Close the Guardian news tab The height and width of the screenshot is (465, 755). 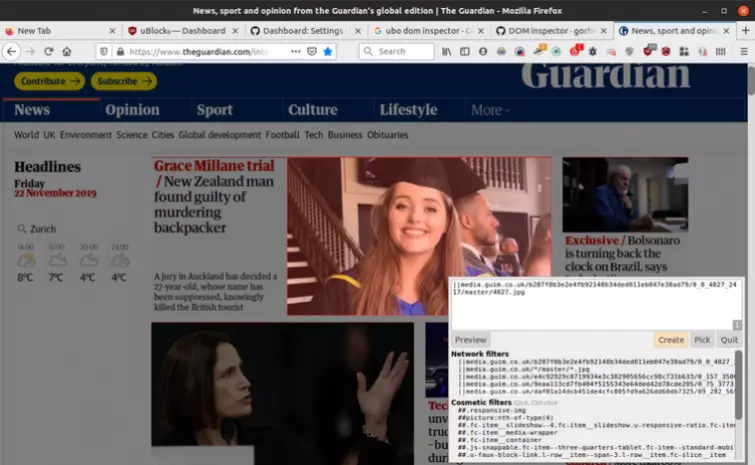point(726,31)
